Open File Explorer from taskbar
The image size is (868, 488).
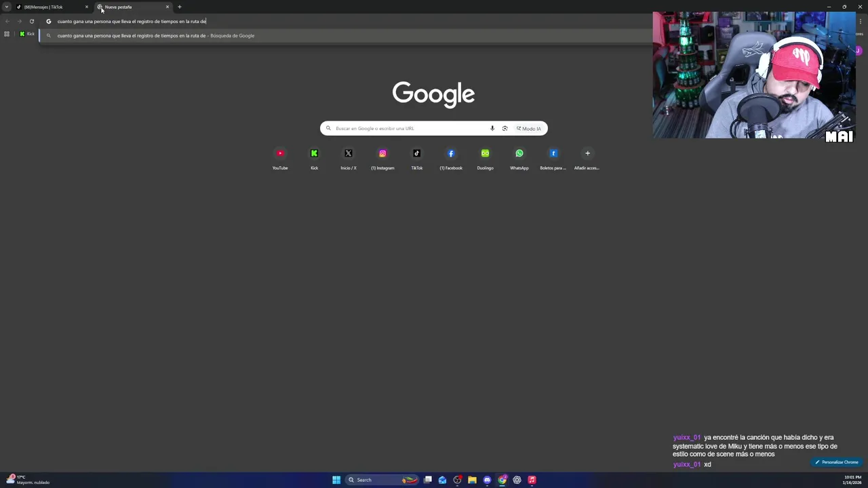[x=472, y=480]
